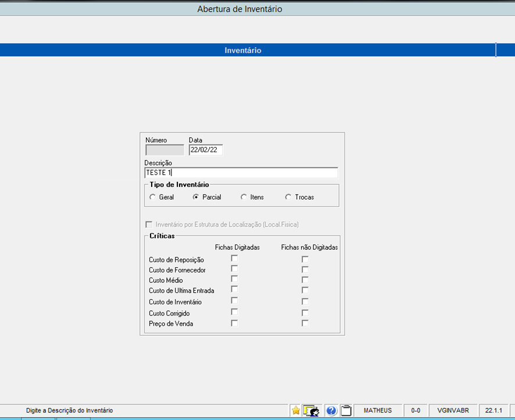
Task: Check Custo Médio under Fichas Digitadas
Action: pyautogui.click(x=234, y=279)
